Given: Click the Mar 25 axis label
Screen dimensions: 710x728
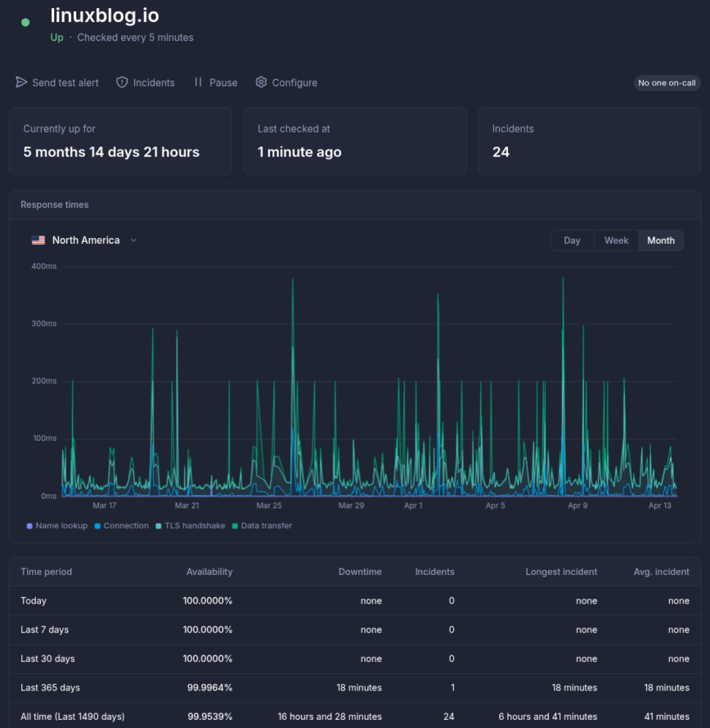Looking at the screenshot, I should 269,506.
